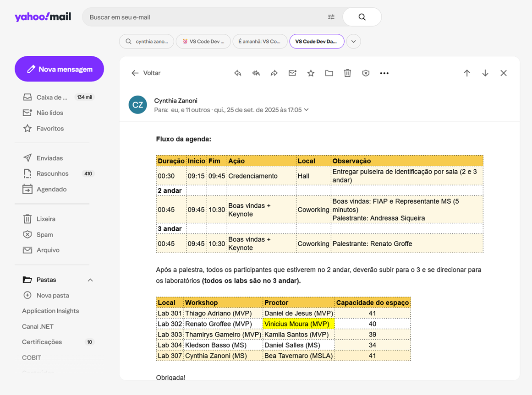Viewport: 532px width, 395px height.
Task: Click Kledson Basso (MS) workshop cell
Action: click(223, 345)
